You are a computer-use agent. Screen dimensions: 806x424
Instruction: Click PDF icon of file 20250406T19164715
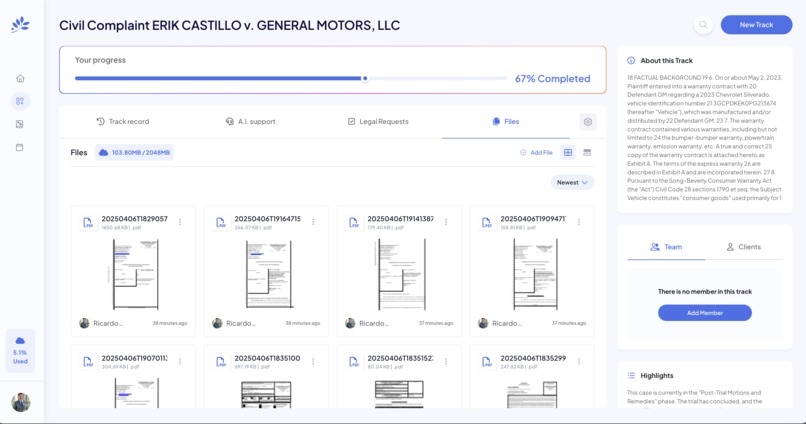coord(221,223)
